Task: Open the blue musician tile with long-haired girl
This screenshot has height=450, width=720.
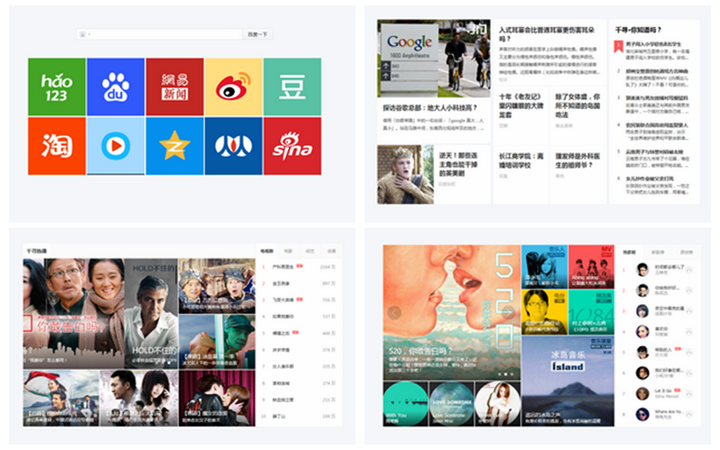Action: tap(545, 267)
